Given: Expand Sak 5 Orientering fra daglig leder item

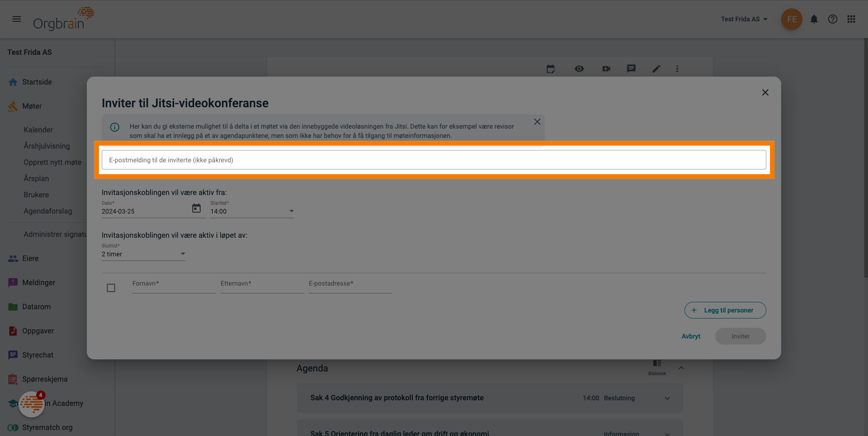Looking at the screenshot, I should [x=667, y=434].
